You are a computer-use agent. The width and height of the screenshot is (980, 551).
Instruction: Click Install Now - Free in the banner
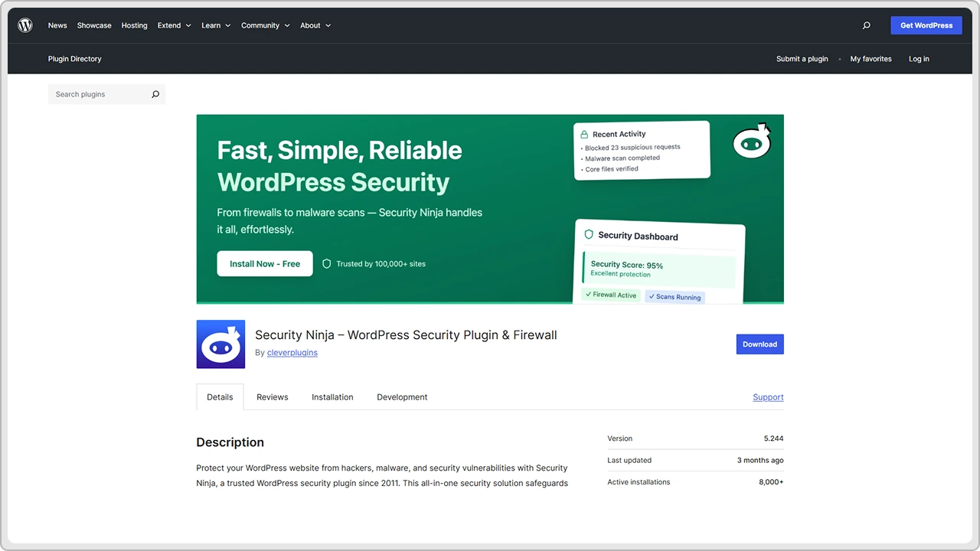click(x=264, y=263)
